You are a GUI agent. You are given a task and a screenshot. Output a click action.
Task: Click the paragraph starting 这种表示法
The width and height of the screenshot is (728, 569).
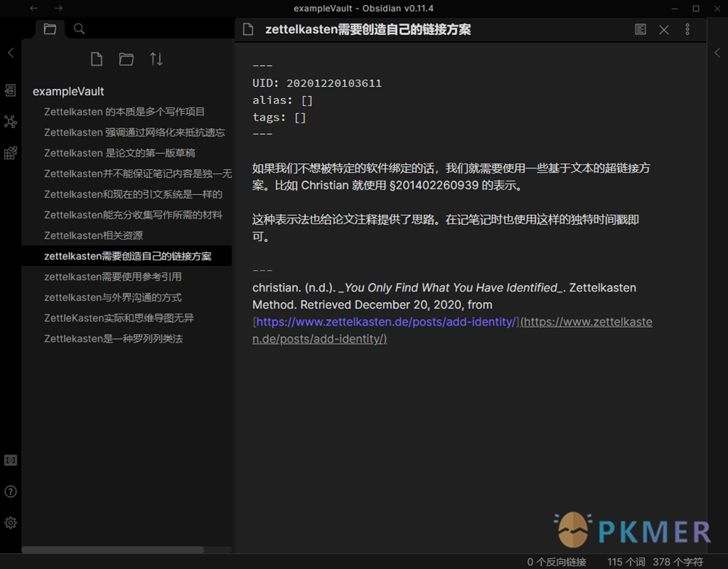446,228
